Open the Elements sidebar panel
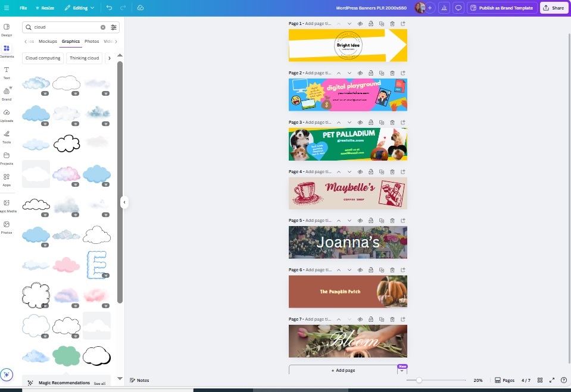The image size is (571, 392). click(x=7, y=51)
